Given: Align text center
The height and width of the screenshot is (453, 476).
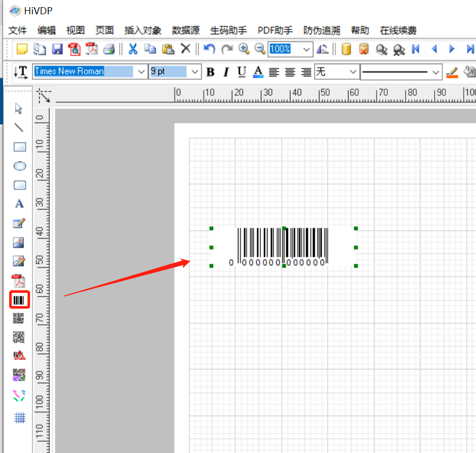Looking at the screenshot, I should coord(290,72).
